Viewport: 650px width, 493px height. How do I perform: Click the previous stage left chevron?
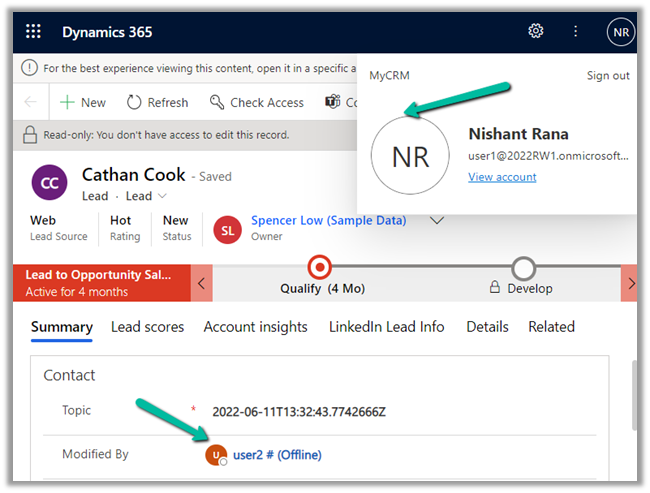point(202,283)
